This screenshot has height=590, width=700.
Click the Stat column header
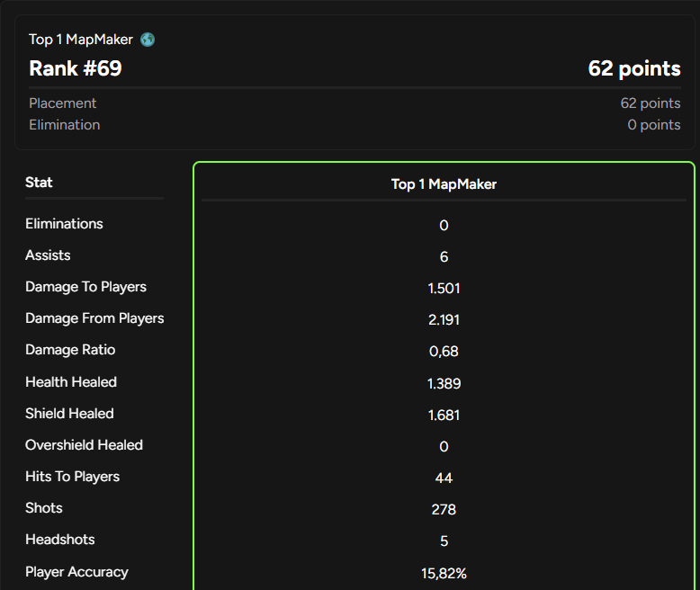pyautogui.click(x=39, y=182)
